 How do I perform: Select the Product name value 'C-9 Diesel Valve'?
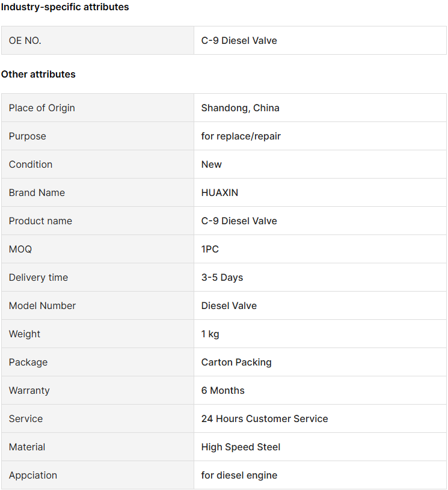[x=239, y=221]
